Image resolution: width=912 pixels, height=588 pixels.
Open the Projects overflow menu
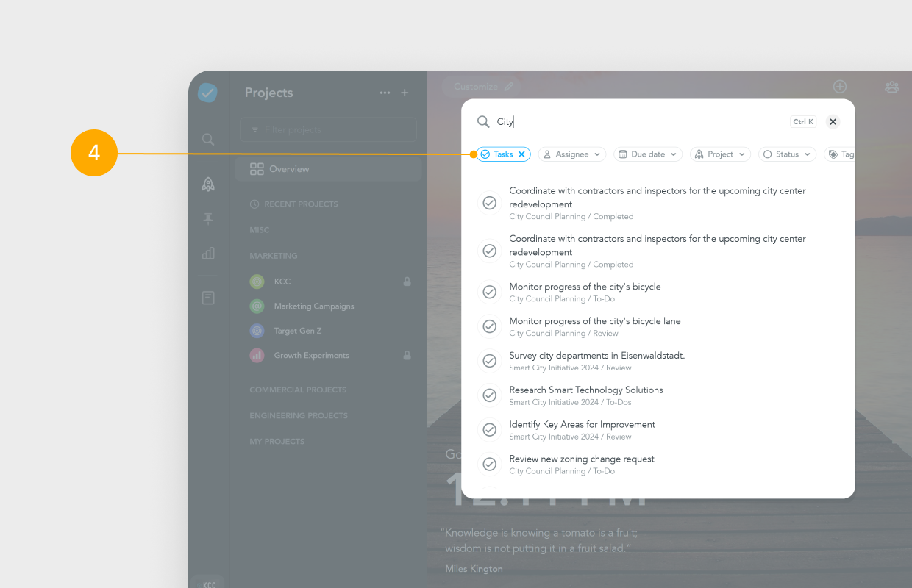point(385,93)
